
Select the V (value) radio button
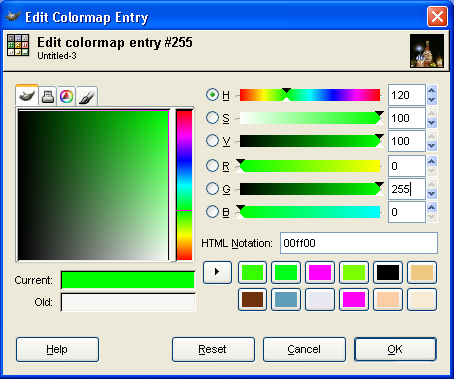[212, 141]
